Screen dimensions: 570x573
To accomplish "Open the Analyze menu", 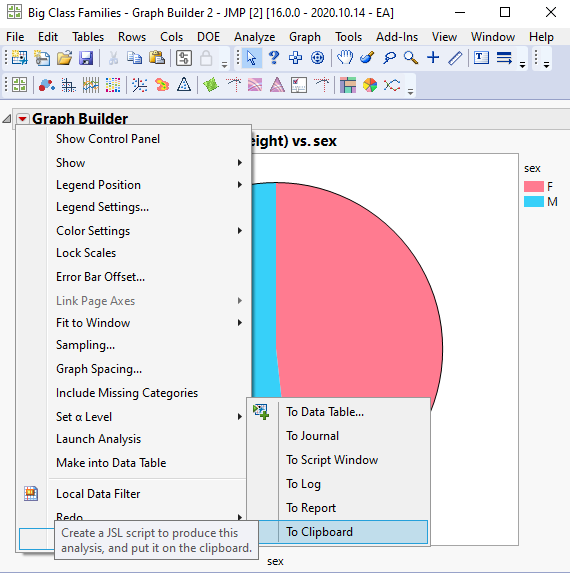I will click(254, 37).
